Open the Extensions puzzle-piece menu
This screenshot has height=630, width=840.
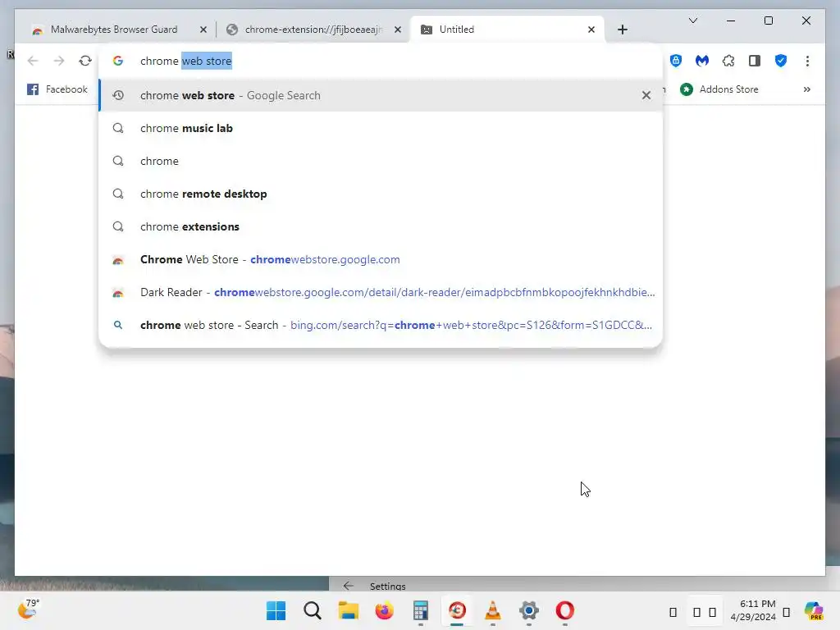pyautogui.click(x=728, y=61)
